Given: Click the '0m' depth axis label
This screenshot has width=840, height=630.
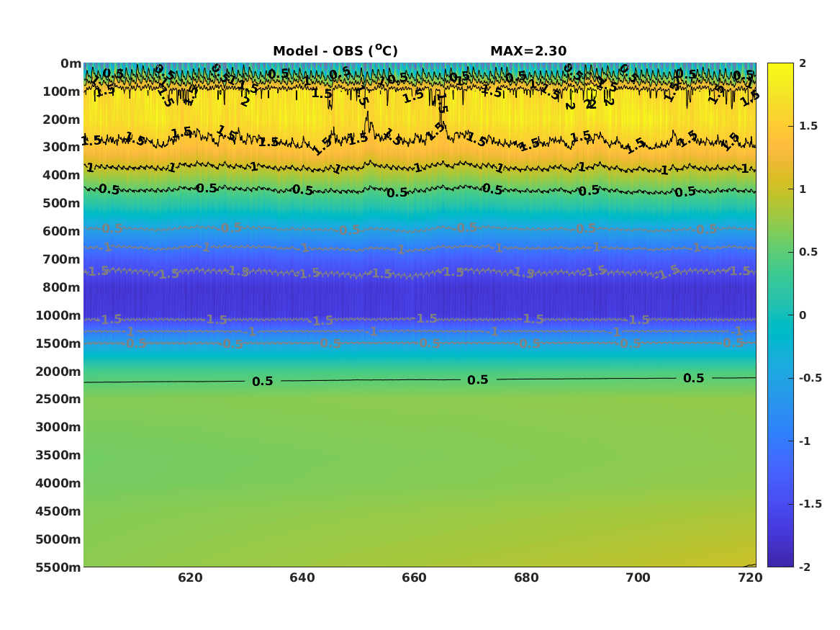Looking at the screenshot, I should pos(71,64).
